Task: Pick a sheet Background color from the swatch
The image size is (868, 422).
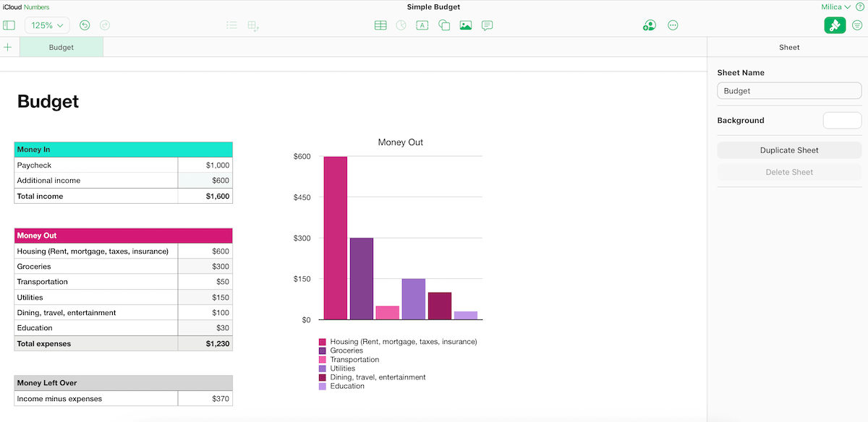Action: (842, 121)
